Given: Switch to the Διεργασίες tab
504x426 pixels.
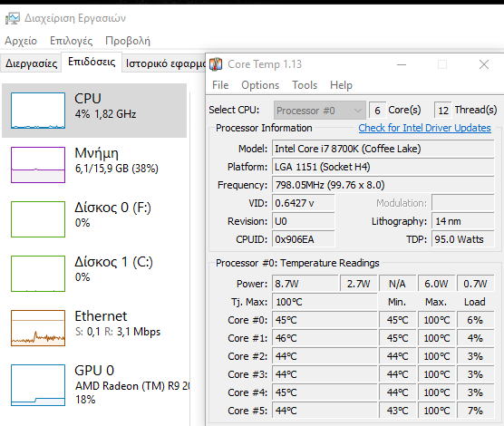Looking at the screenshot, I should click(x=31, y=63).
